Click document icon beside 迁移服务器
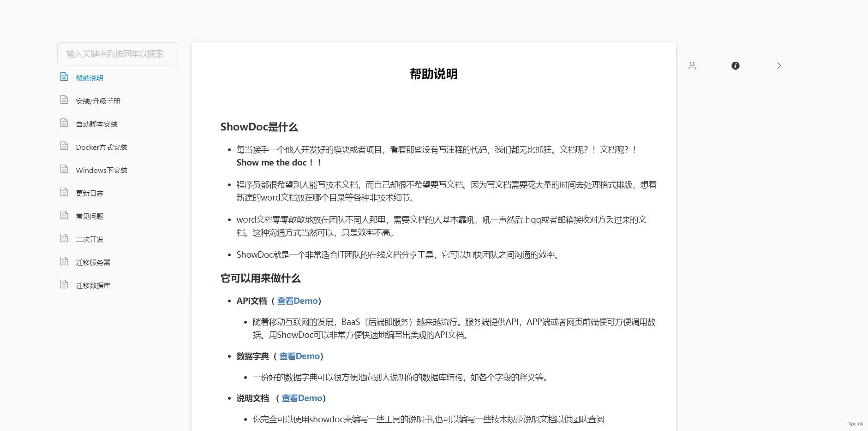The height and width of the screenshot is (431, 868). pyautogui.click(x=64, y=261)
